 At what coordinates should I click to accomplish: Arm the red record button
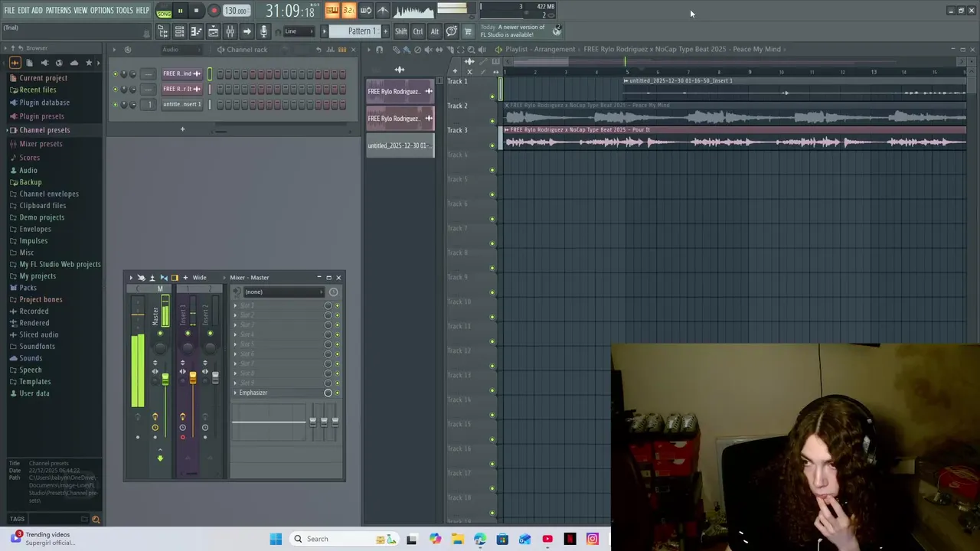[214, 11]
